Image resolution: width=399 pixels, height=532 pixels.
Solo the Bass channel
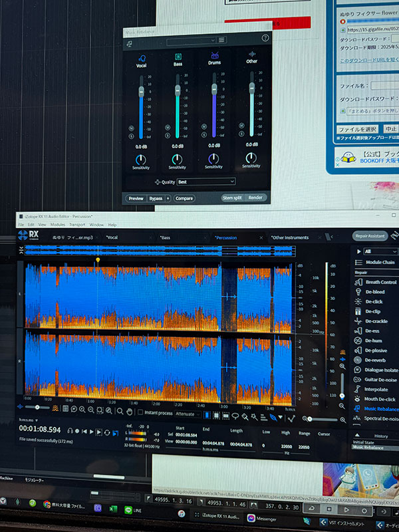coord(168,136)
